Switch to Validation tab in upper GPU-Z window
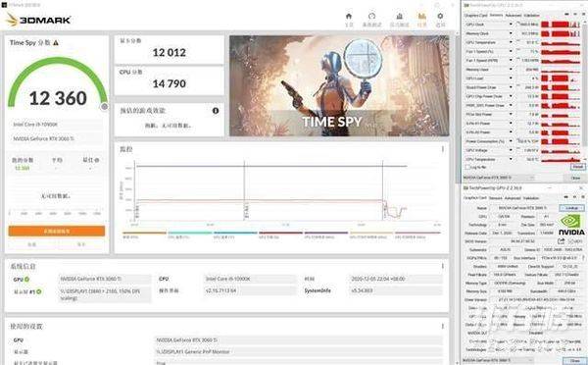The width and height of the screenshot is (588, 365). tap(531, 16)
